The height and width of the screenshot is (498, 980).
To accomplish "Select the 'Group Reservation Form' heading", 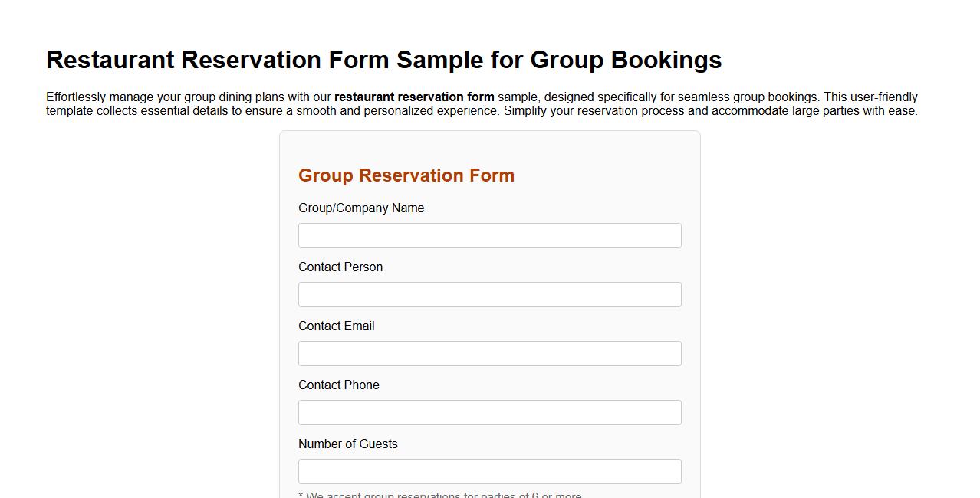I will (x=406, y=175).
